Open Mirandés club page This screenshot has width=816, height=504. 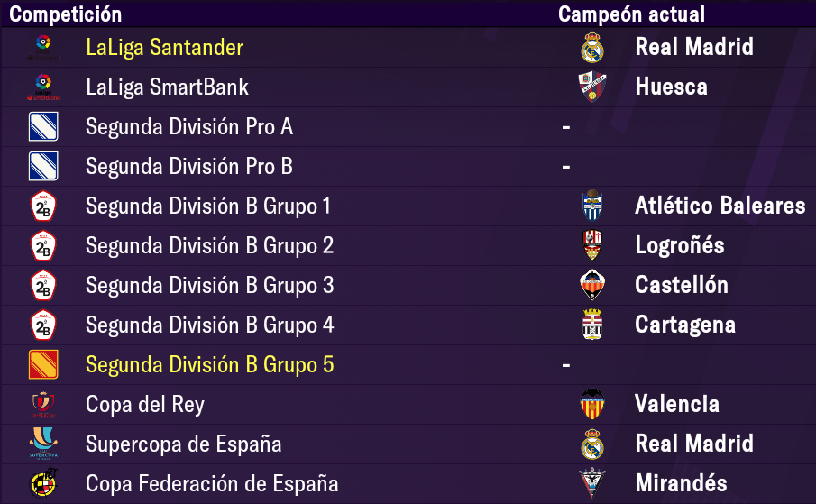pos(681,483)
